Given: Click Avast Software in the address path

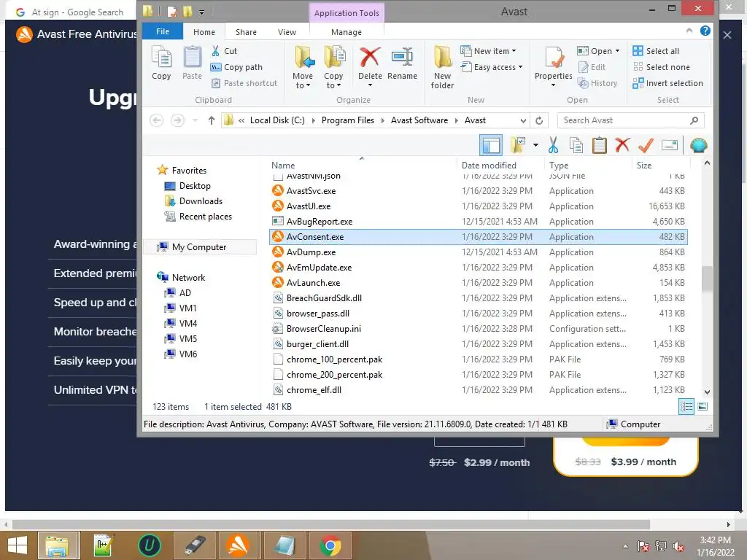Looking at the screenshot, I should pos(419,120).
